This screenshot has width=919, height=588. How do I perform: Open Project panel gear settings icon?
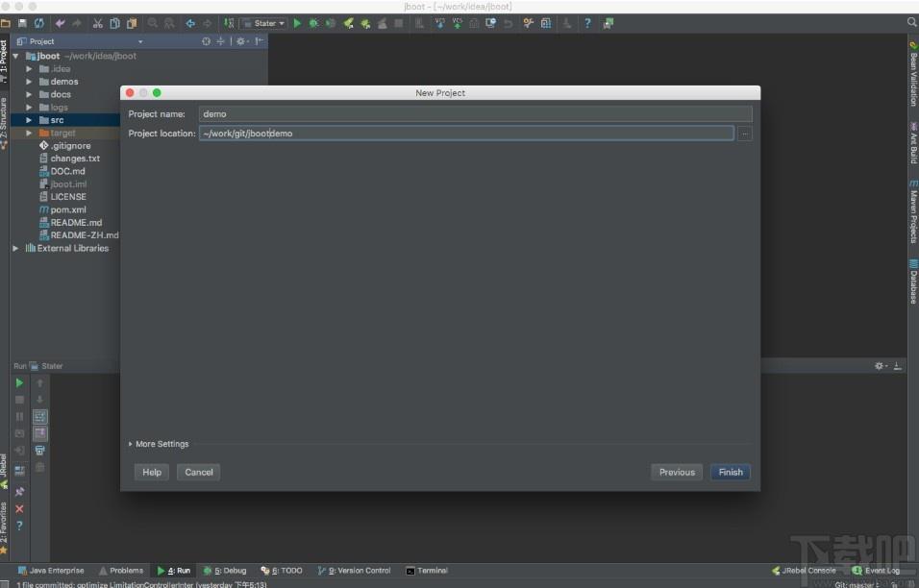[x=240, y=41]
